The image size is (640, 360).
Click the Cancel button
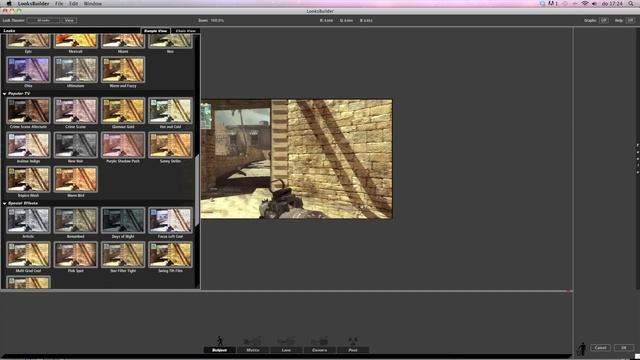coord(600,347)
